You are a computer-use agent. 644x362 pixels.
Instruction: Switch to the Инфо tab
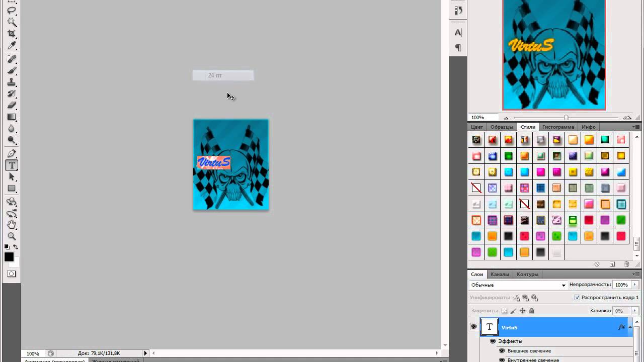(588, 127)
